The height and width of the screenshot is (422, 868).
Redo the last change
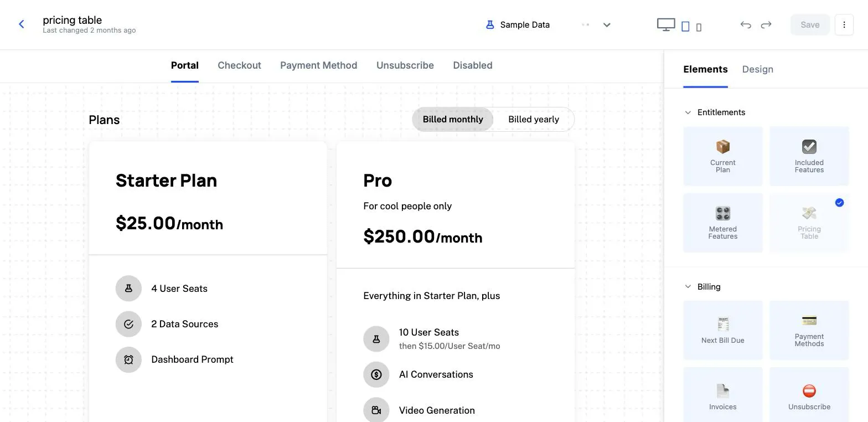point(766,24)
